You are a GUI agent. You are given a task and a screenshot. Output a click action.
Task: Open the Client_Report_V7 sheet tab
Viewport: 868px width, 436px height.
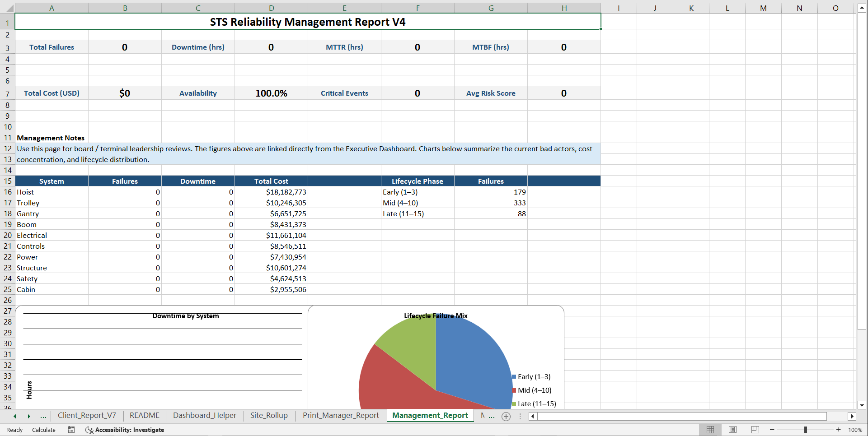pyautogui.click(x=87, y=415)
